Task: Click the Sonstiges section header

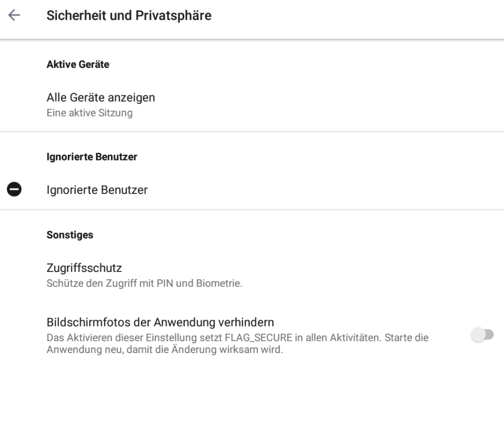Action: 70,235
